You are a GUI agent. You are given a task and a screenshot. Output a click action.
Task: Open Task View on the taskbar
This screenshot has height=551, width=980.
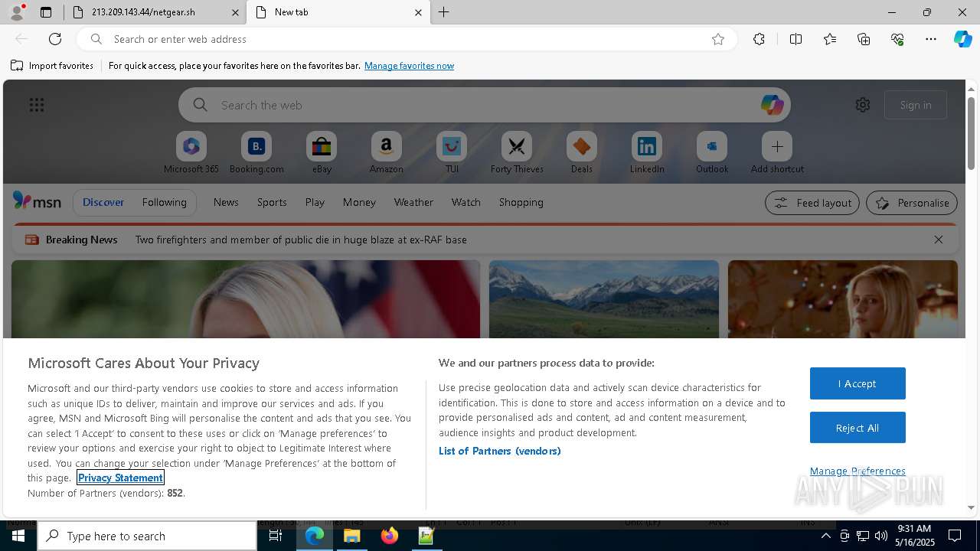click(x=276, y=536)
